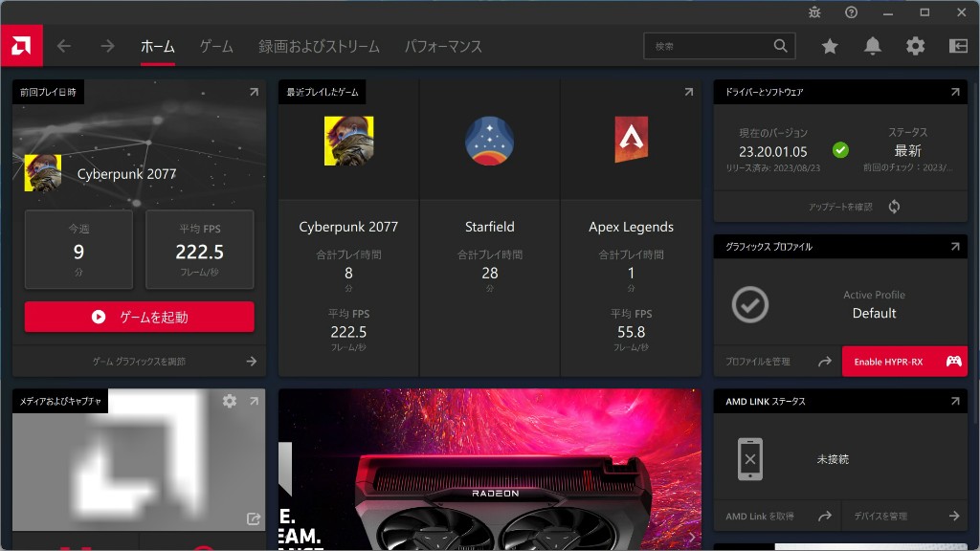Open media capture settings gear

pos(230,401)
